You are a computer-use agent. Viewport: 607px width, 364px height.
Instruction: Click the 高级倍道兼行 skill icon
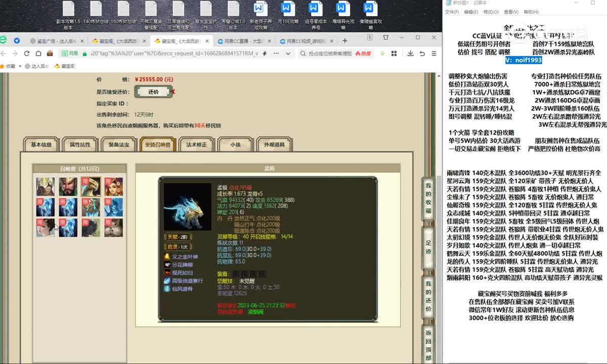pyautogui.click(x=167, y=281)
